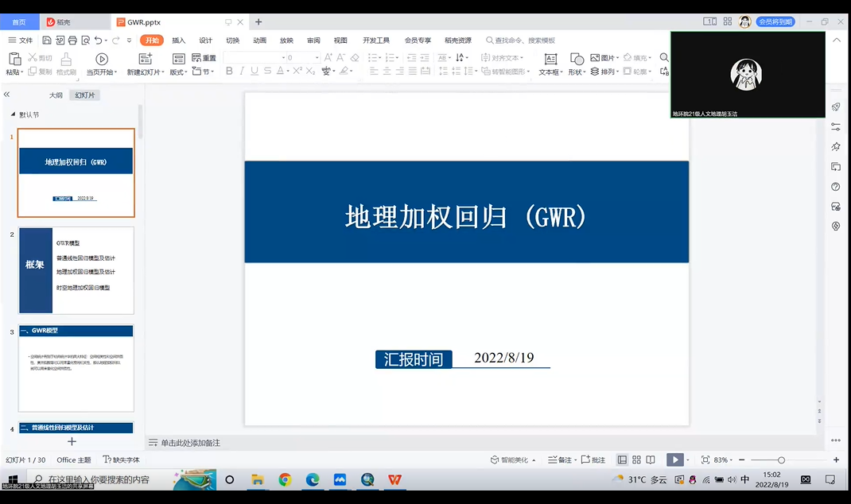Select slide 2 thumbnail titled 框架
This screenshot has height=504, width=851.
coord(76,270)
